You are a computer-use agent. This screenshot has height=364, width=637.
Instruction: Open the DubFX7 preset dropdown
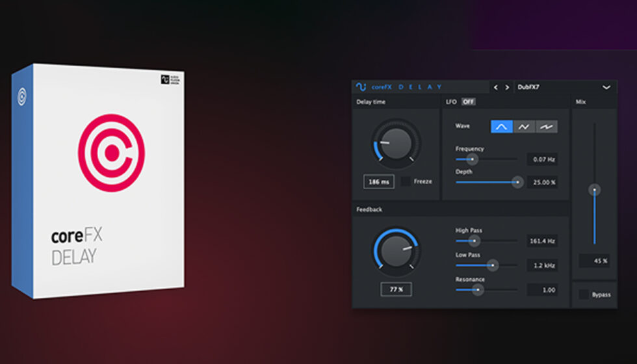565,87
